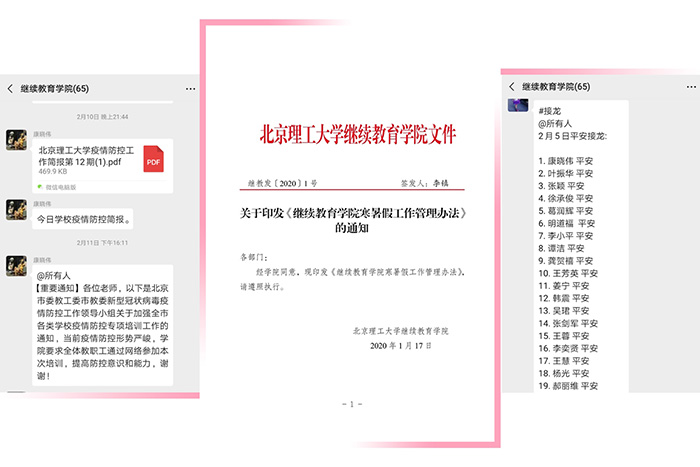Tap the avatar beside the PDF message

17,140
